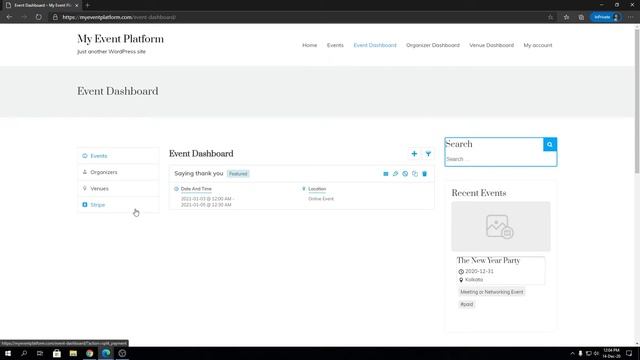Click the Kolkata location text

coord(474,280)
